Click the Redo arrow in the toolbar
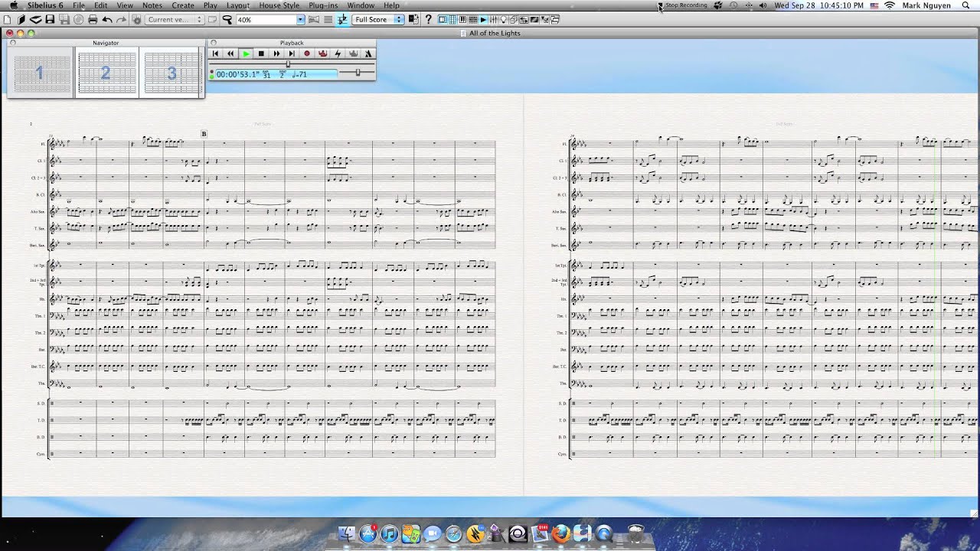The height and width of the screenshot is (551, 980). [x=121, y=19]
